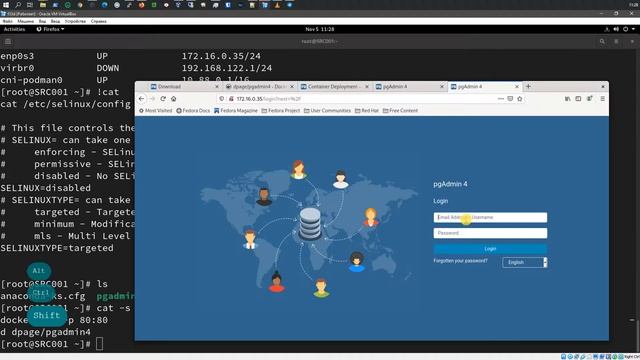
Task: Open Fedora Magazine bookmark
Action: coord(236,111)
